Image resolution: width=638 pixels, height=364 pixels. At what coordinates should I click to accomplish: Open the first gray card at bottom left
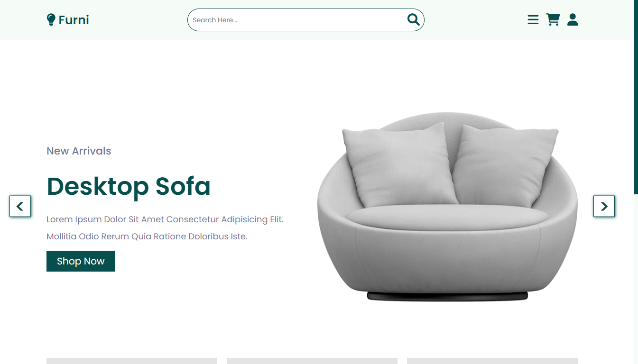click(x=132, y=361)
